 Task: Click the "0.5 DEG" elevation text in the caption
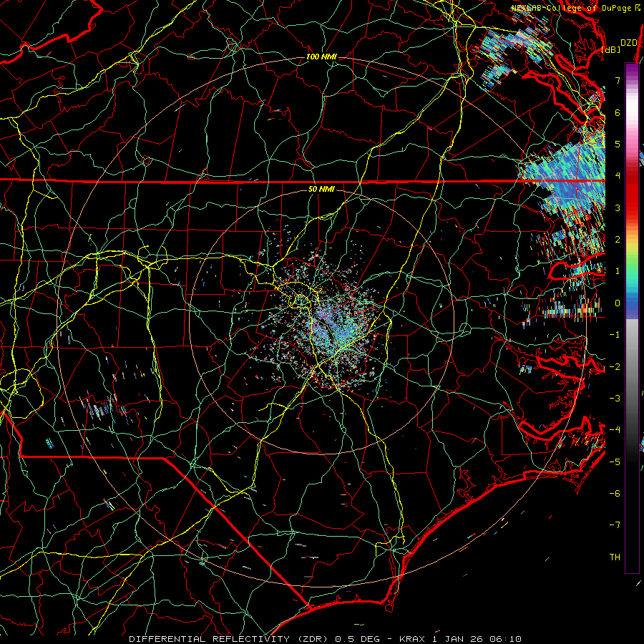pyautogui.click(x=357, y=639)
